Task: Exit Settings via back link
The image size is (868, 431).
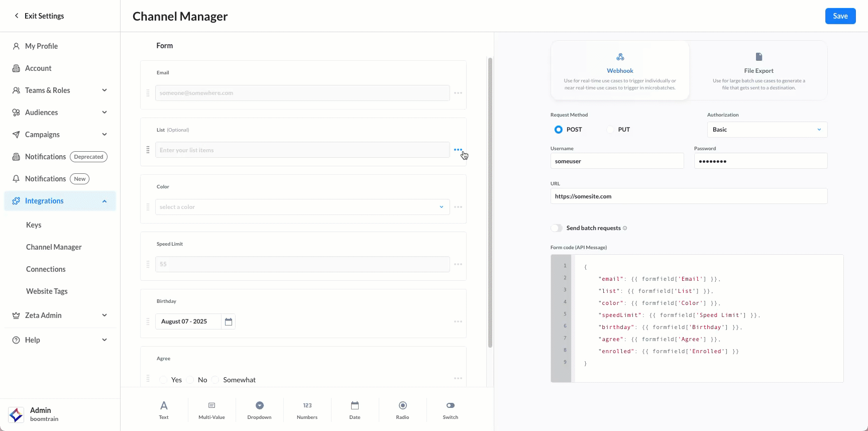Action: [39, 16]
